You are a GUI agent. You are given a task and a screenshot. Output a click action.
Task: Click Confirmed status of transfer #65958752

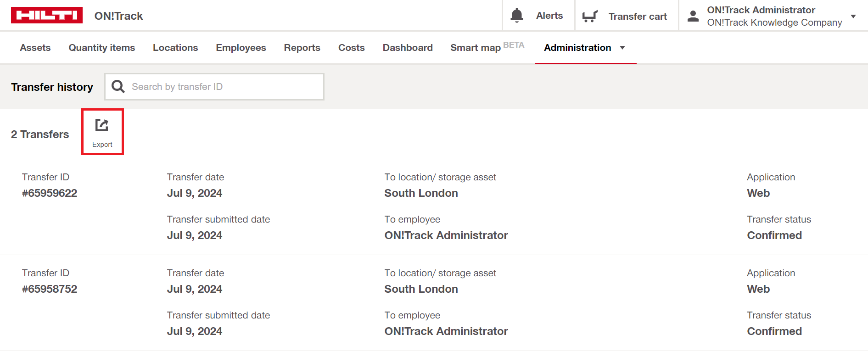pos(774,331)
